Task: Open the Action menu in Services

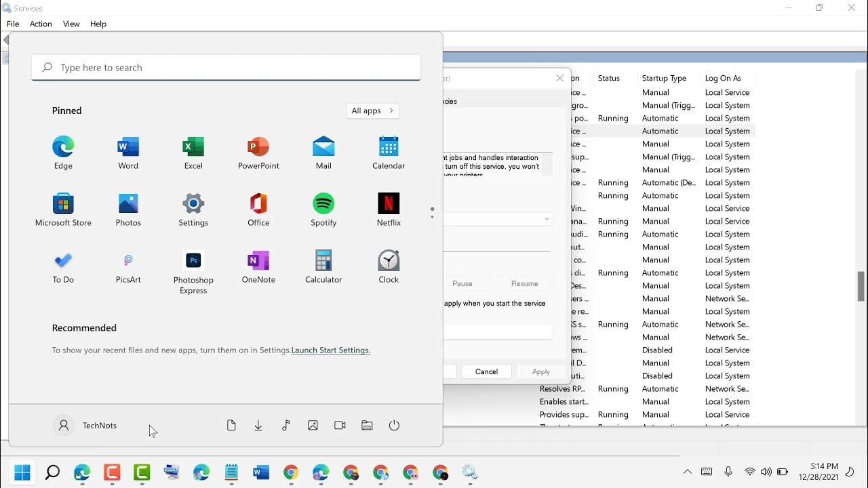Action: (41, 24)
